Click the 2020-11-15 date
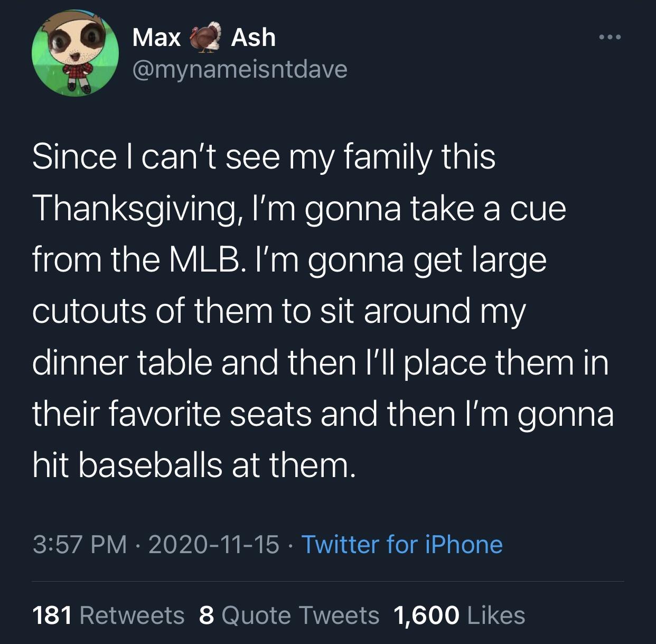The height and width of the screenshot is (644, 656). click(x=213, y=545)
